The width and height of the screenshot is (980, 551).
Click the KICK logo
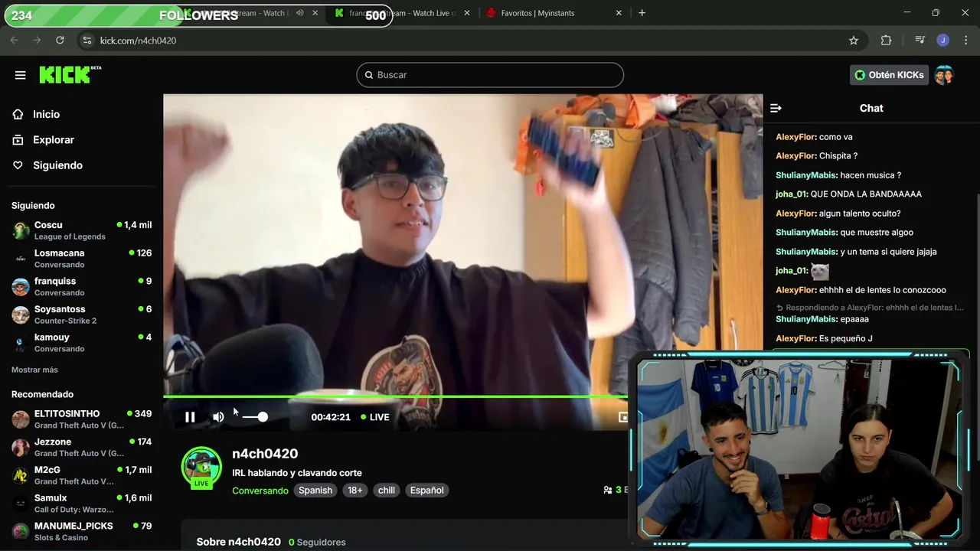pyautogui.click(x=70, y=74)
